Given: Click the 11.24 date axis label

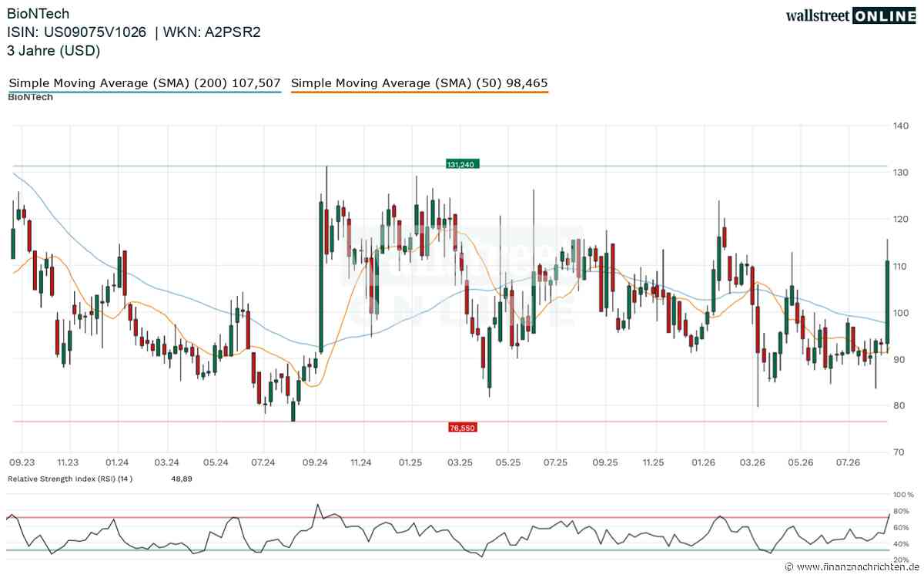Looking at the screenshot, I should [x=360, y=462].
